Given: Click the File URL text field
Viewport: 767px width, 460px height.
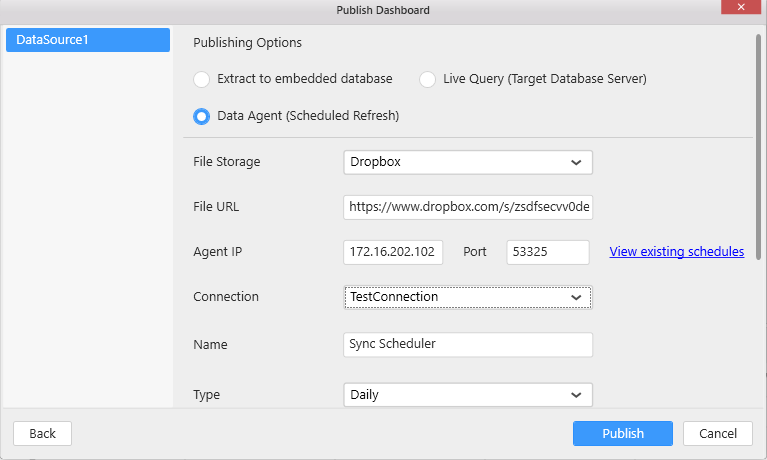Looking at the screenshot, I should [467, 207].
